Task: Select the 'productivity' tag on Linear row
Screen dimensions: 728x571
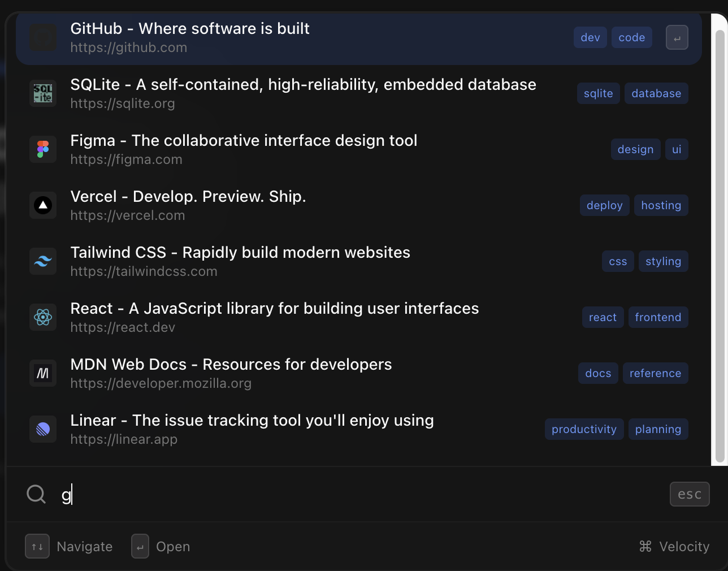Action: click(x=584, y=429)
